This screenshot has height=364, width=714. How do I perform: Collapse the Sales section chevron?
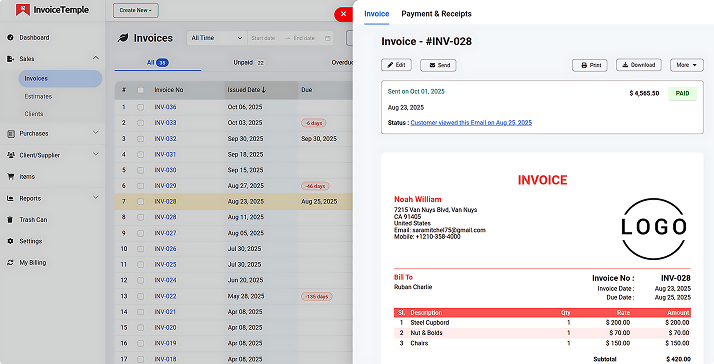coord(95,58)
